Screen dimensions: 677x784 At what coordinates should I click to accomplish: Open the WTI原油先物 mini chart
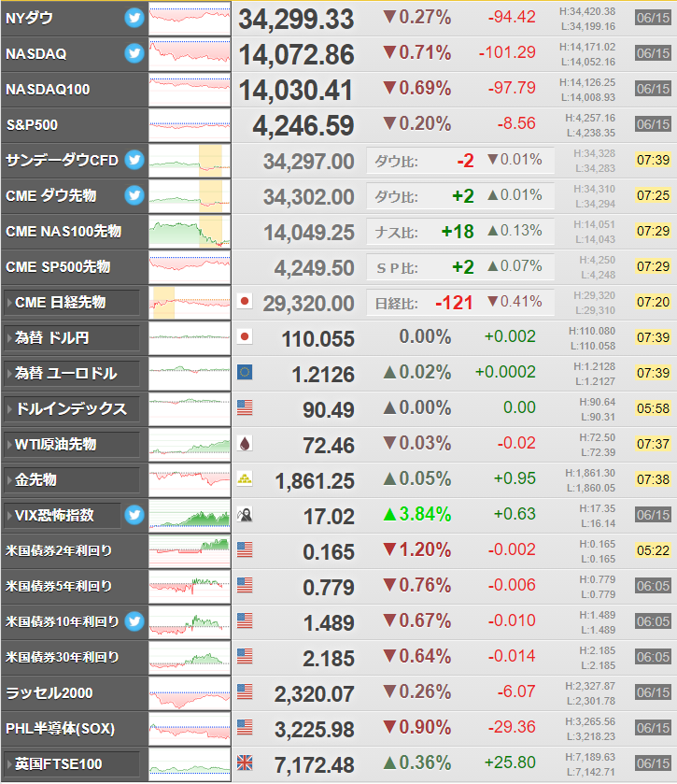(x=190, y=445)
